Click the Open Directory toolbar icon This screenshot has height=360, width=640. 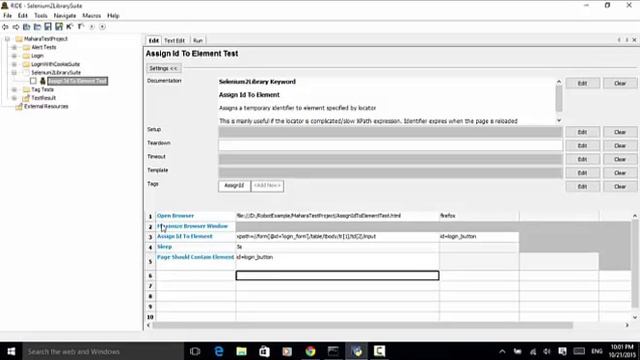37,27
